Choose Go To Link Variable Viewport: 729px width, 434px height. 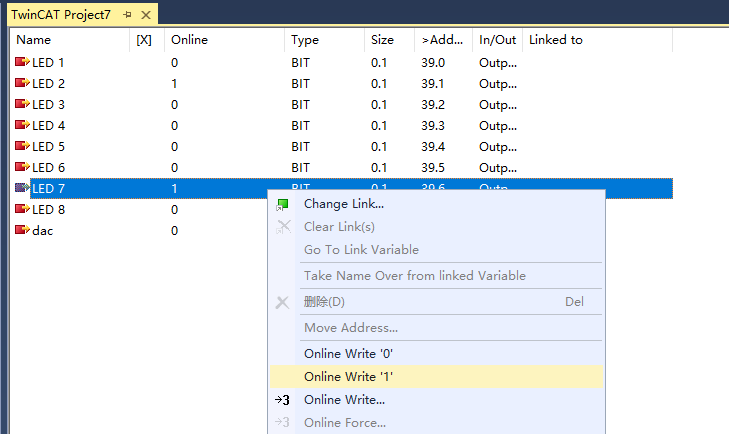pos(361,250)
